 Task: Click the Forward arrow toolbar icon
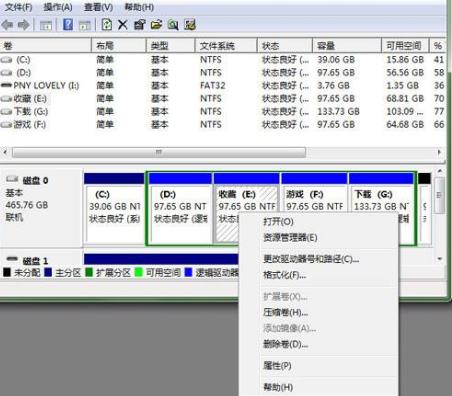[24, 25]
